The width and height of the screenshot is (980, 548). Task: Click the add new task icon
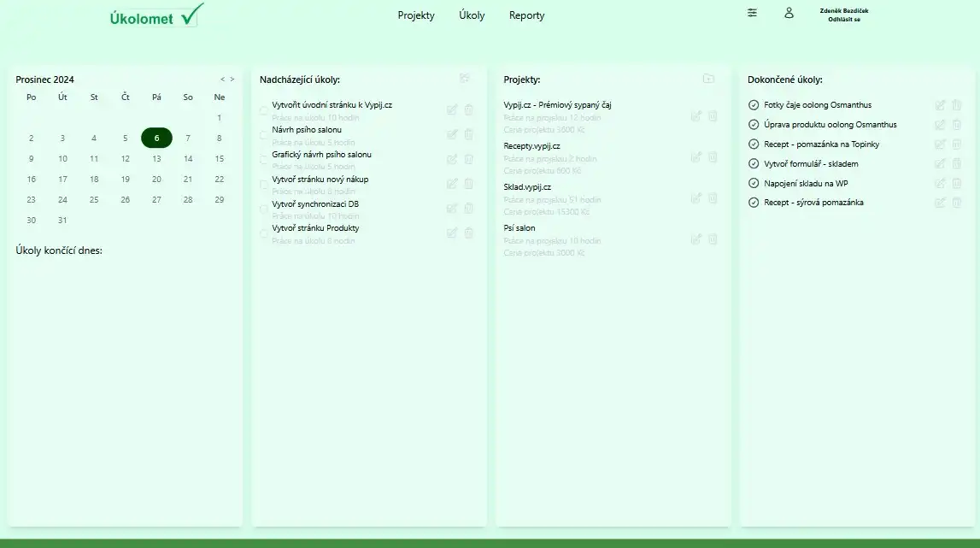point(465,79)
